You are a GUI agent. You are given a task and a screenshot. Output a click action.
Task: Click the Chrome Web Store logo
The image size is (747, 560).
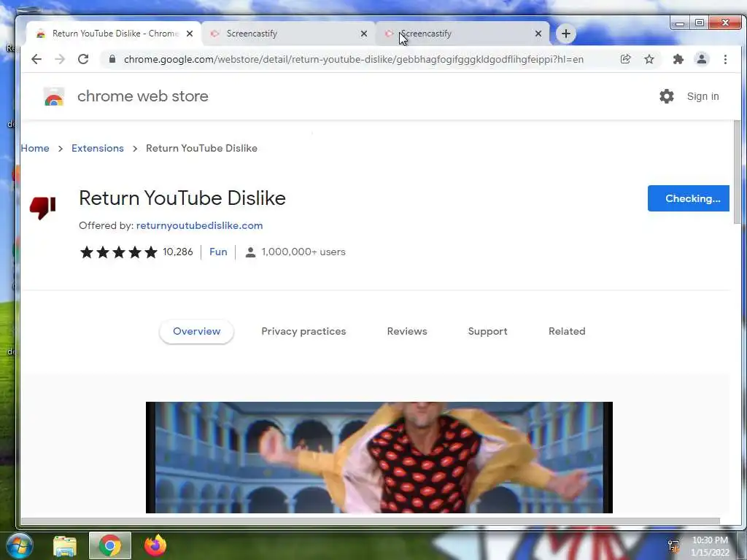[54, 97]
